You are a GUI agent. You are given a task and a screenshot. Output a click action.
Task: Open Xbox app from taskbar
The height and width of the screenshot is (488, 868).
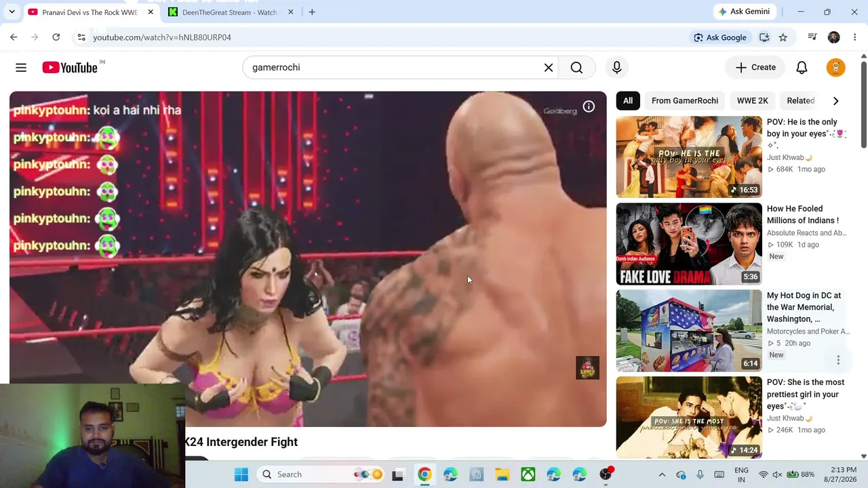pyautogui.click(x=528, y=474)
